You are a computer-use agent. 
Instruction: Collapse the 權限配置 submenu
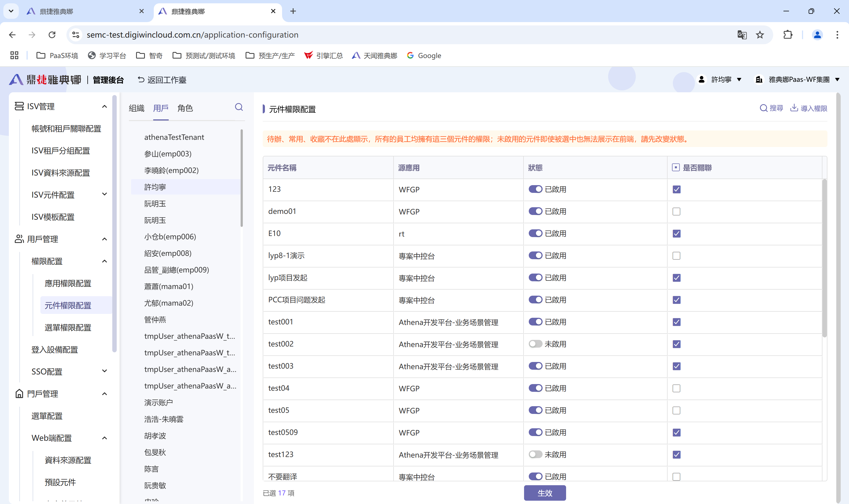point(104,261)
